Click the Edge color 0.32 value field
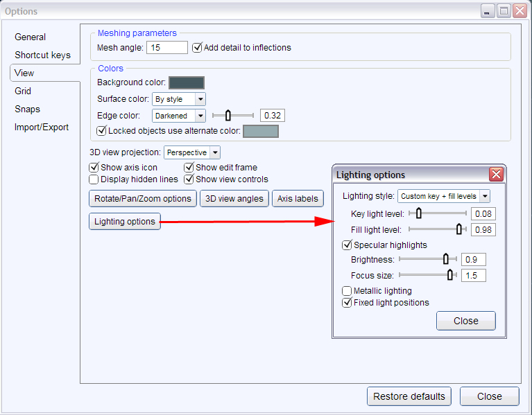 pos(273,116)
